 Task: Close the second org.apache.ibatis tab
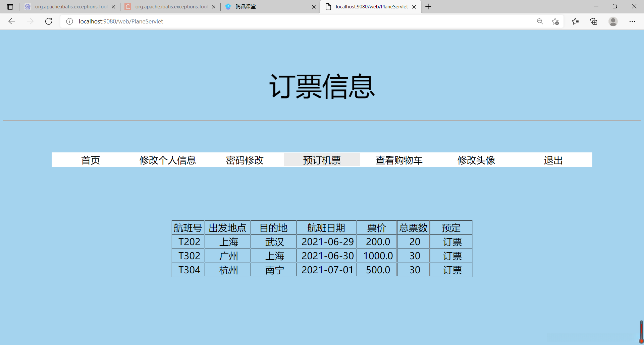pos(214,7)
